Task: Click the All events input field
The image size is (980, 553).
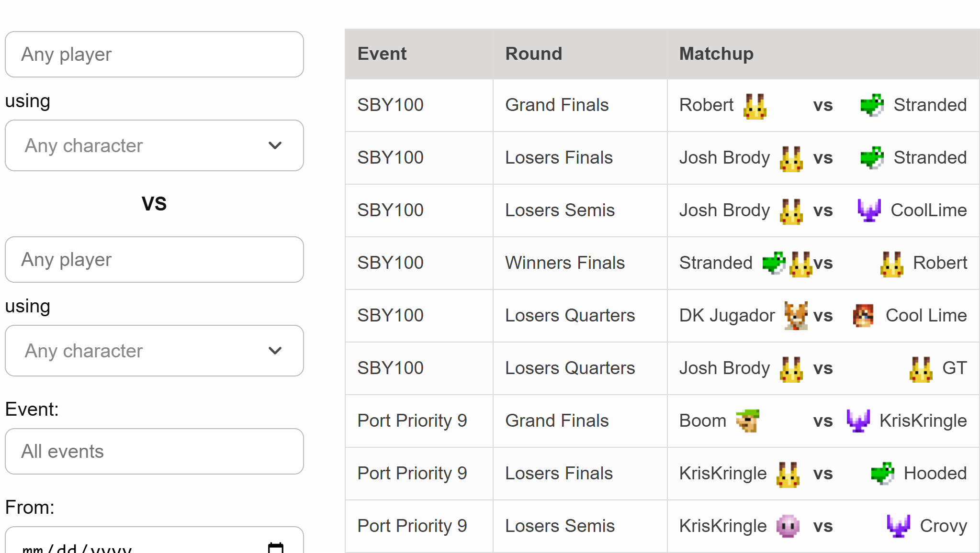Action: pos(154,452)
